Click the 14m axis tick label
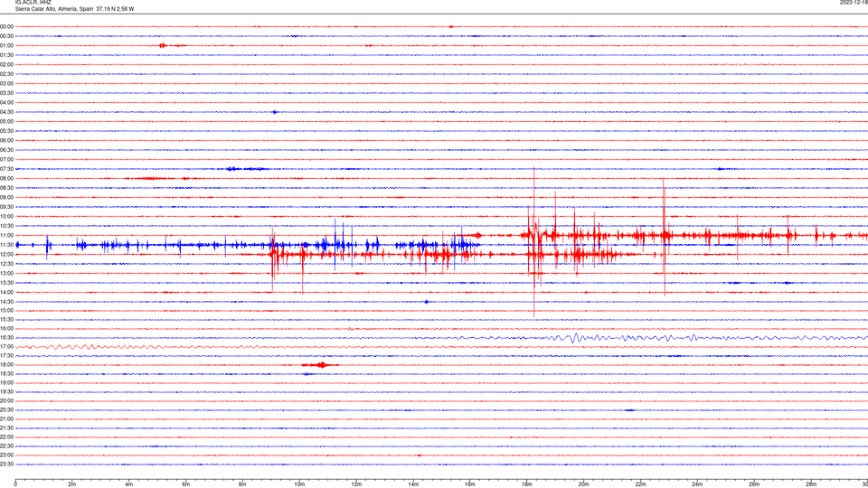This screenshot has width=868, height=488. click(x=413, y=484)
